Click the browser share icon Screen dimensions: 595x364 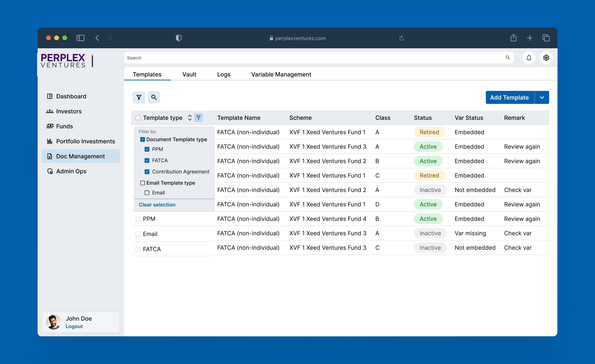[x=513, y=38]
